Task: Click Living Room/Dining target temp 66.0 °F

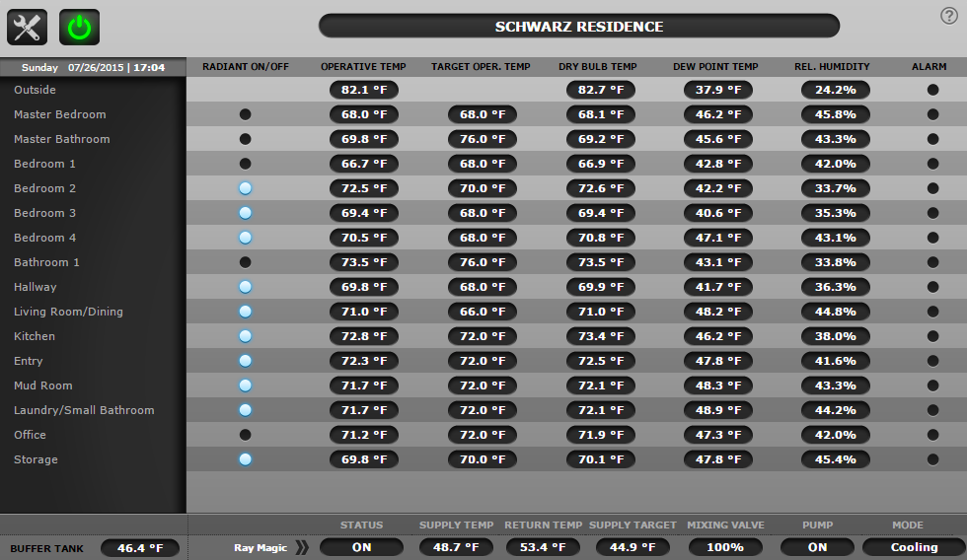Action: [483, 312]
